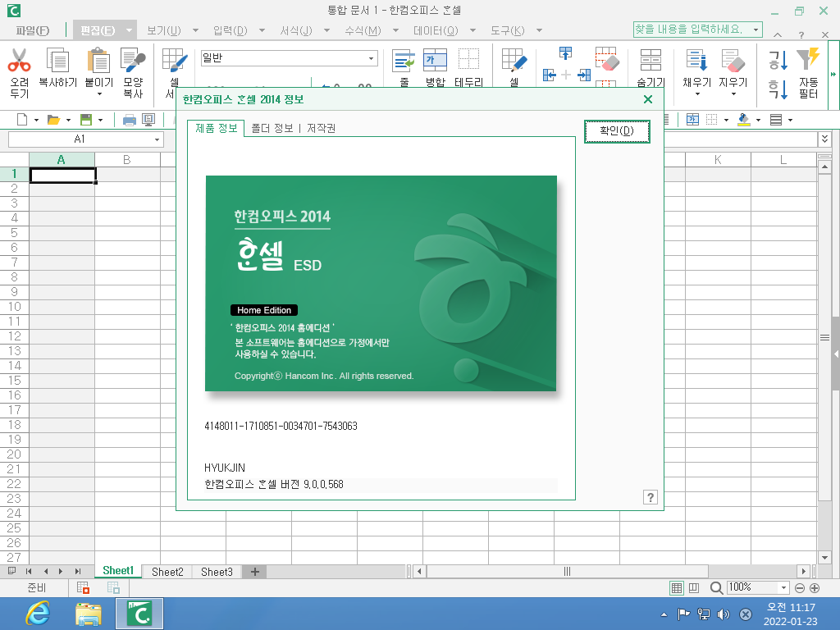Image resolution: width=840 pixels, height=630 pixels.
Task: Open the fill color dropdown arrow
Action: [758, 120]
